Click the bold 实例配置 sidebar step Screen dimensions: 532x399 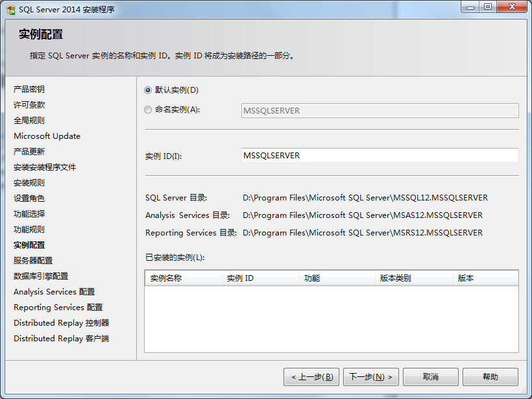(29, 245)
